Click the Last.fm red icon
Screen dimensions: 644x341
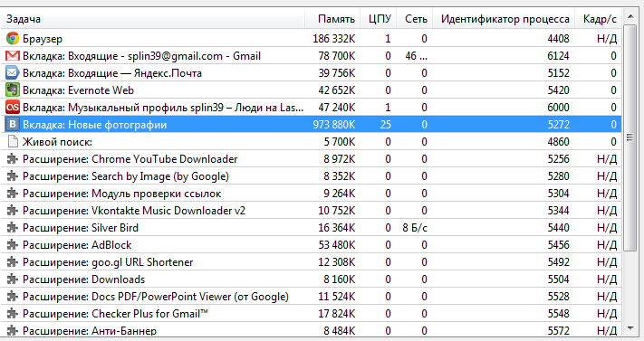click(x=13, y=108)
